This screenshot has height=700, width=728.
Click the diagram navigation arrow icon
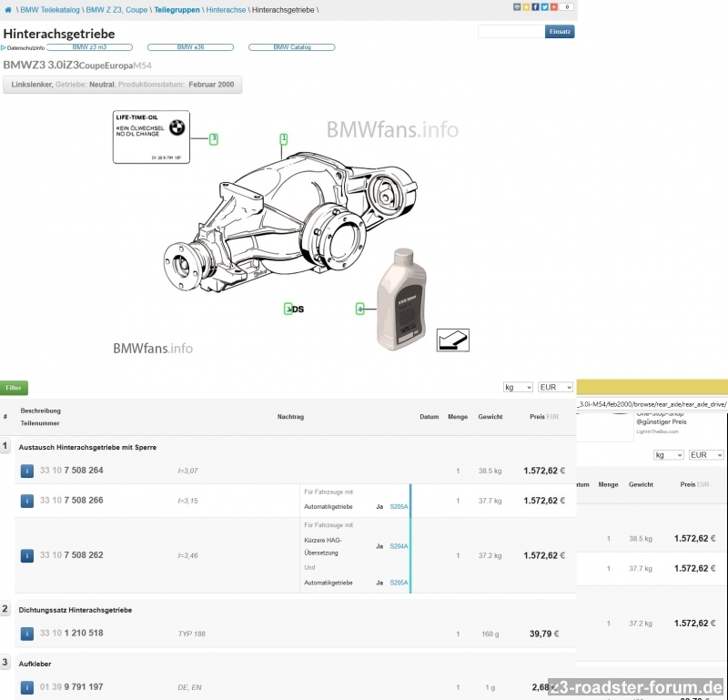452,340
